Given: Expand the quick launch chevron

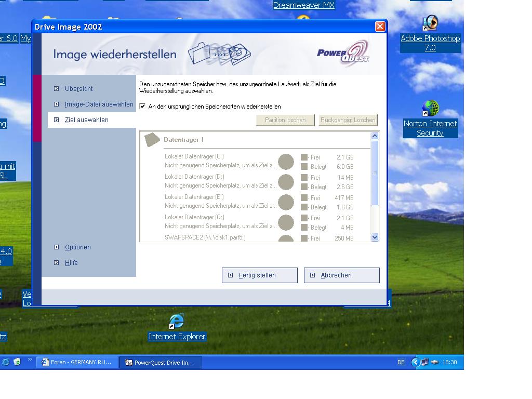Looking at the screenshot, I should click(30, 360).
